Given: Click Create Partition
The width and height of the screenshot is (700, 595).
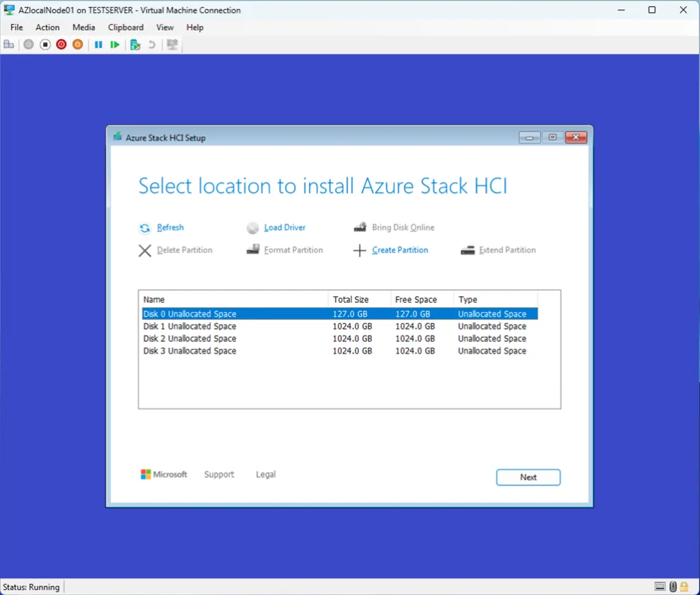Looking at the screenshot, I should (x=400, y=250).
